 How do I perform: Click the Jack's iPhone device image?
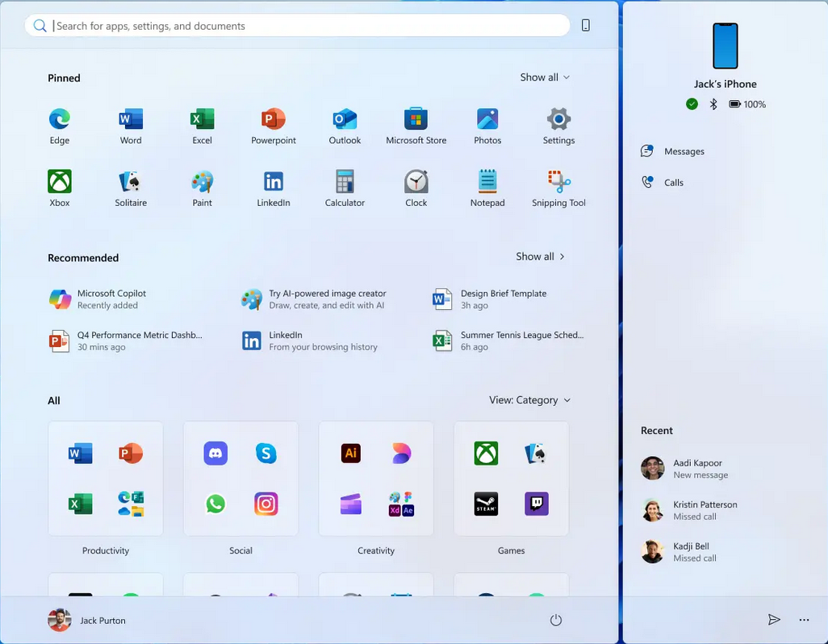point(725,46)
